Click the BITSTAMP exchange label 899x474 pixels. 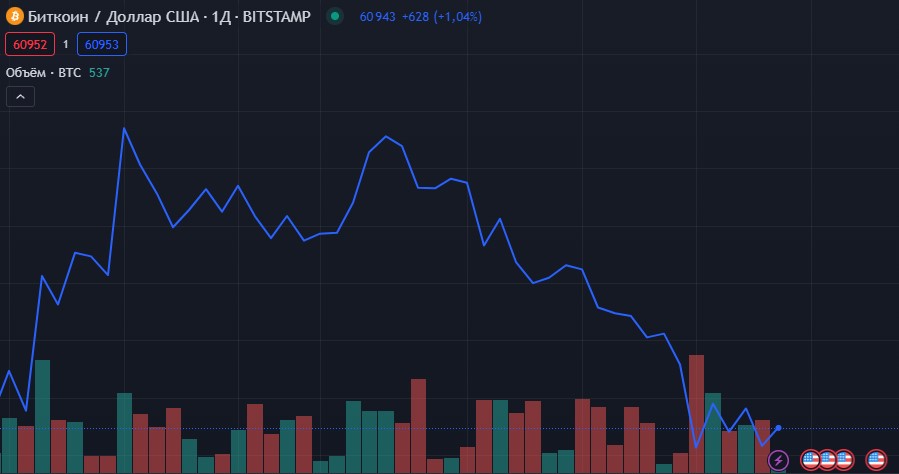pos(276,16)
